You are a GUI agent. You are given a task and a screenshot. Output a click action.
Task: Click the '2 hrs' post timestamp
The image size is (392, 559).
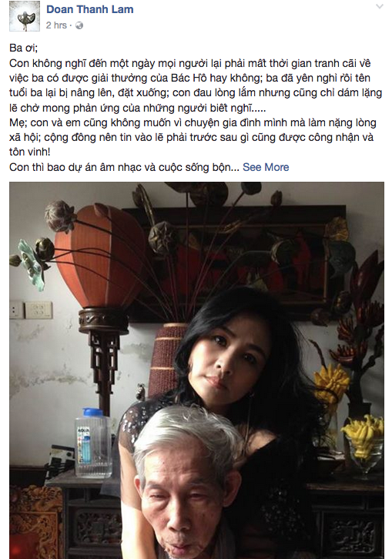coord(56,25)
